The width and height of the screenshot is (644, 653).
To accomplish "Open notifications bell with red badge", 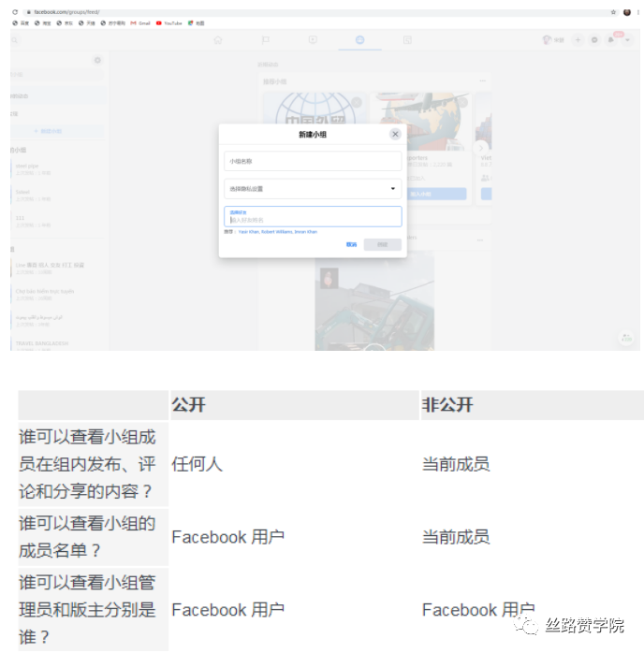I will pyautogui.click(x=611, y=40).
